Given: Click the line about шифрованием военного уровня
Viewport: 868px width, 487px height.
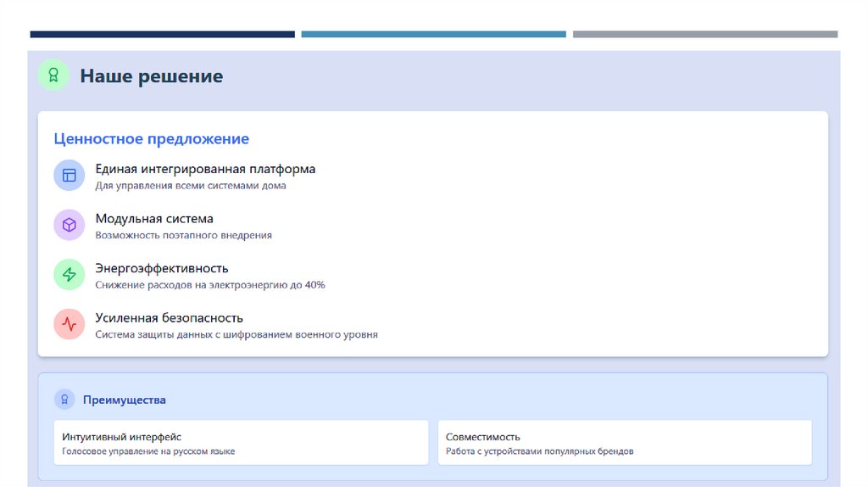Looking at the screenshot, I should point(236,334).
